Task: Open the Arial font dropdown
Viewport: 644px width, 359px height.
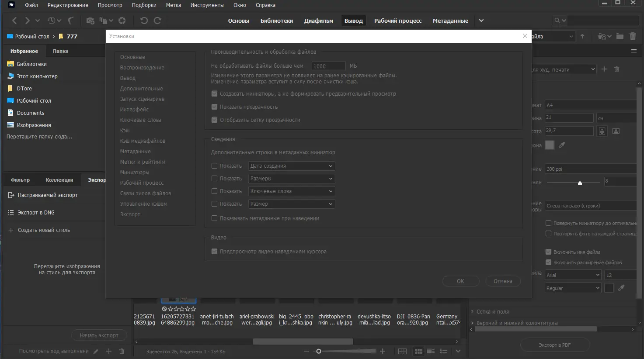Action: 574,275
